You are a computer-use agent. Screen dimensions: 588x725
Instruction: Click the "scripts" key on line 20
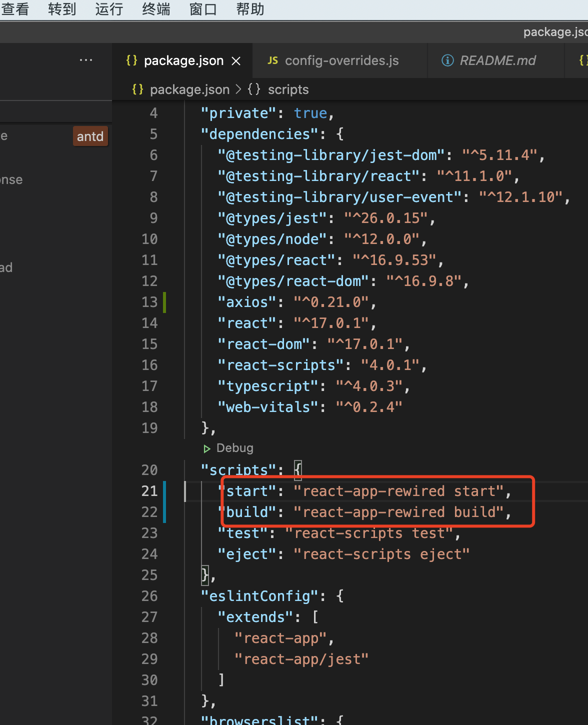pyautogui.click(x=238, y=470)
